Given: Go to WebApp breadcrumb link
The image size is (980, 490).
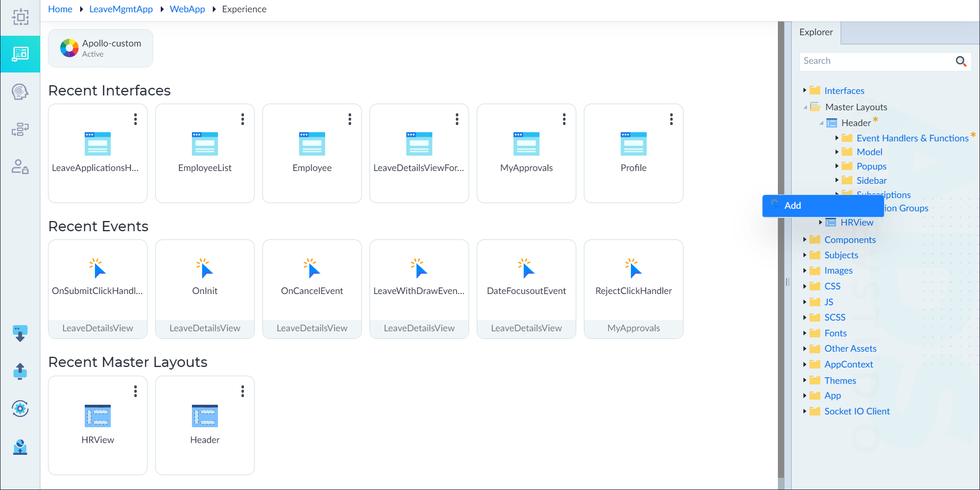Looking at the screenshot, I should pos(187,9).
